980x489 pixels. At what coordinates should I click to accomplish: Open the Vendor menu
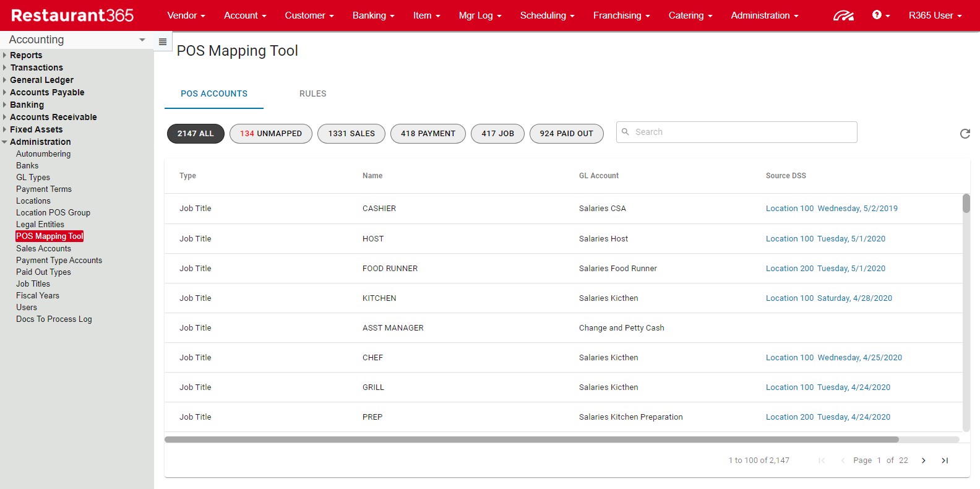(x=186, y=15)
